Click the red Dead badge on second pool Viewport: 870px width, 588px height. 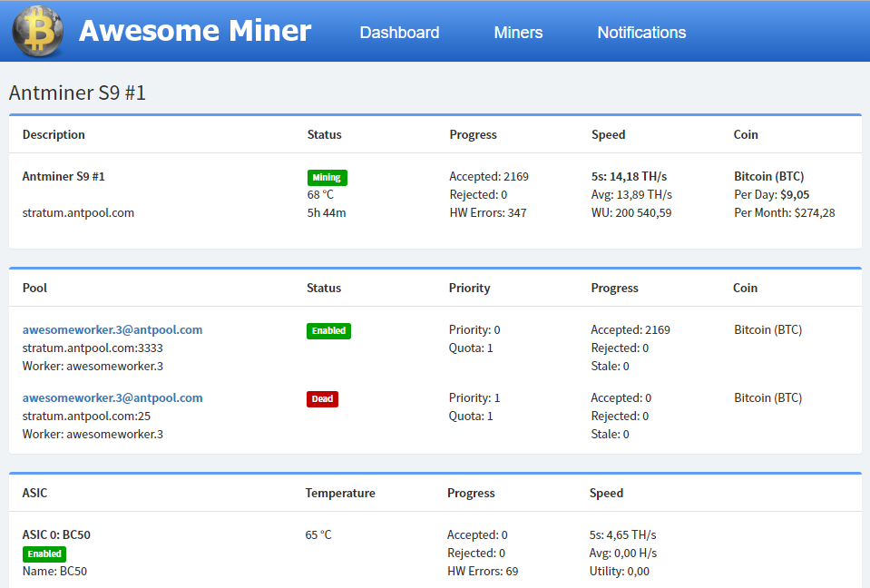[x=322, y=398]
